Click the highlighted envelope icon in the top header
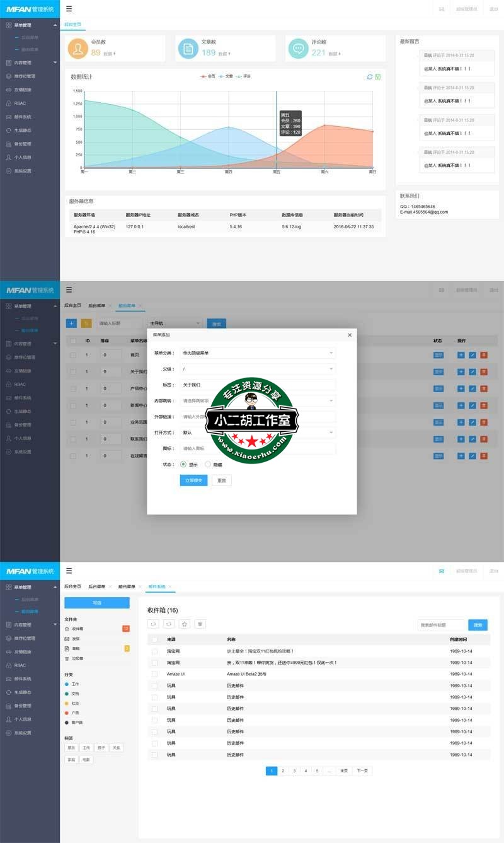 pos(442,571)
